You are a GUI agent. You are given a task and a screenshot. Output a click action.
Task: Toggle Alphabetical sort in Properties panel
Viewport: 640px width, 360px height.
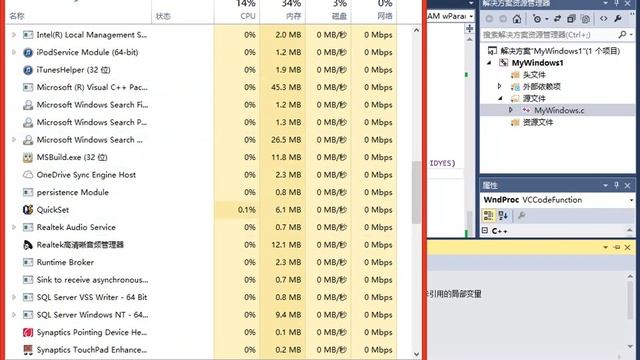coord(503,216)
